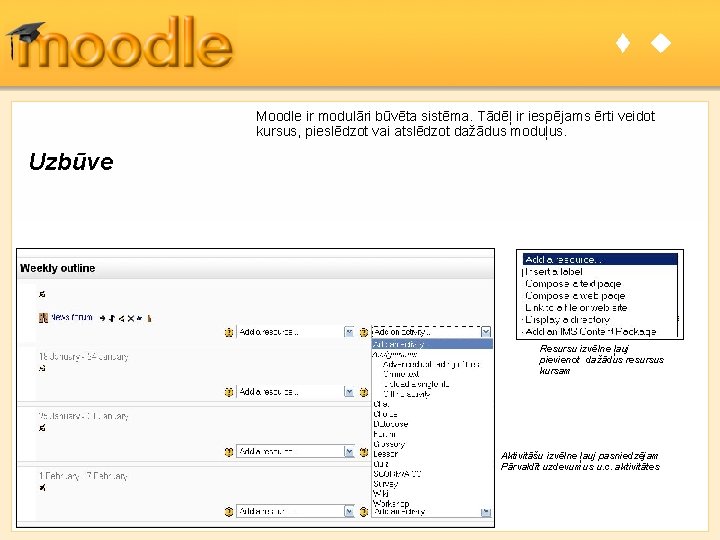Open Add an activity dropdown in 1 February week
Screen dimensions: 720x540
[432, 512]
